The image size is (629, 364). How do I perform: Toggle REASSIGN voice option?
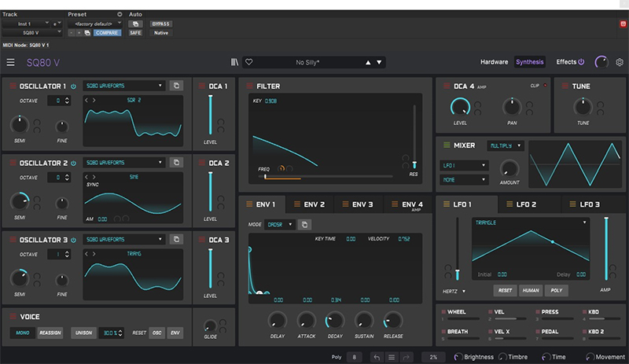(50, 333)
